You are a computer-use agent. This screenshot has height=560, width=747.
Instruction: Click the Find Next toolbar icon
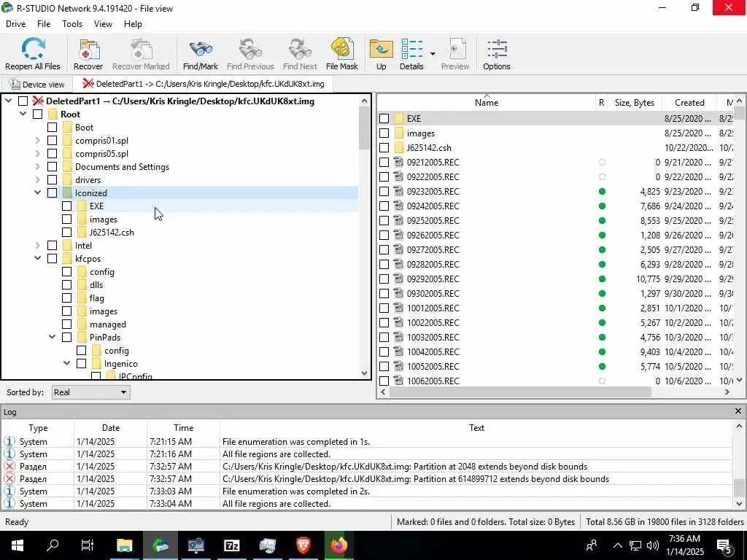300,54
